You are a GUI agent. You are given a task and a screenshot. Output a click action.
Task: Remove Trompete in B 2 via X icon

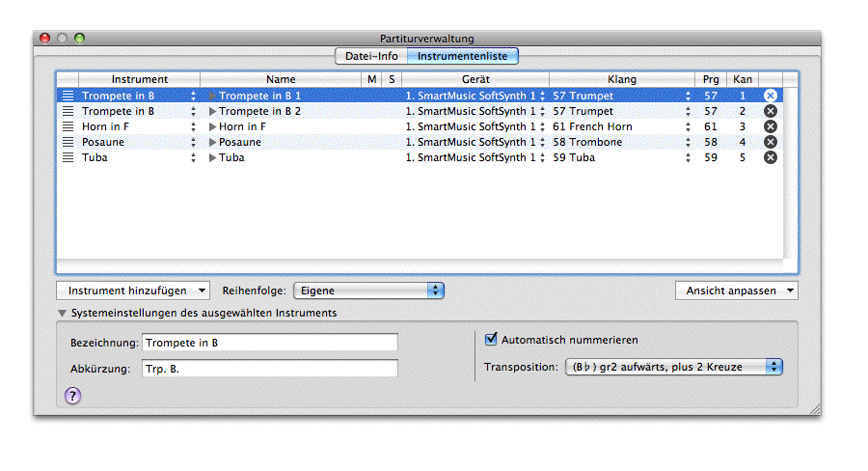pos(770,111)
